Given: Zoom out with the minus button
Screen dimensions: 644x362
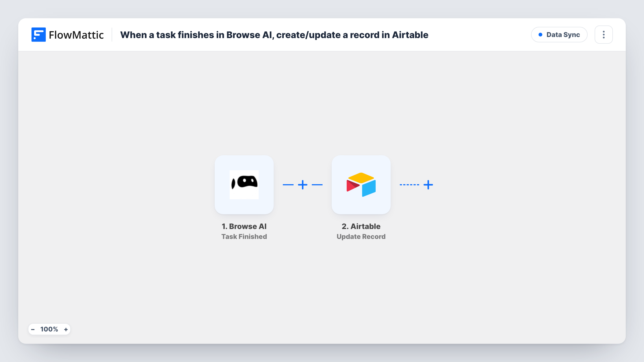Looking at the screenshot, I should tap(33, 329).
